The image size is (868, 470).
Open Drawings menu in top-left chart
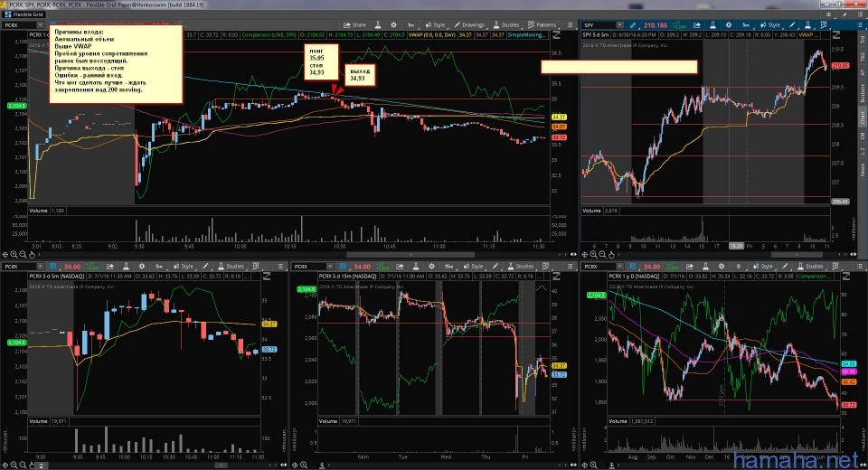click(x=469, y=25)
